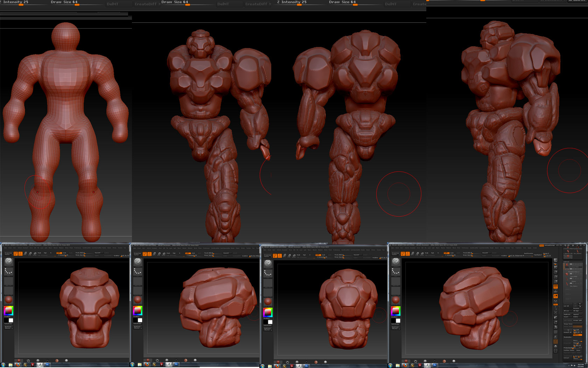This screenshot has width=588, height=368.
Task: Toggle Floor grid in rightmost window shelf
Action: tap(555, 291)
